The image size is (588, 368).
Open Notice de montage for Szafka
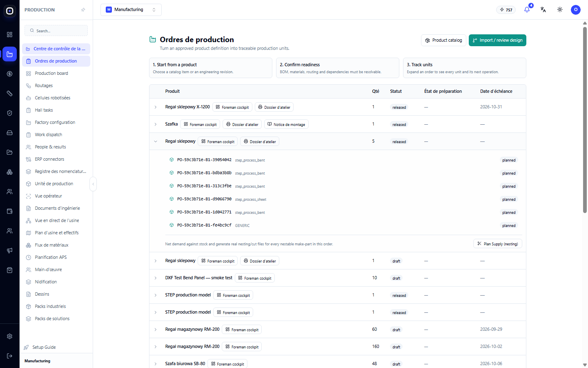pos(286,124)
